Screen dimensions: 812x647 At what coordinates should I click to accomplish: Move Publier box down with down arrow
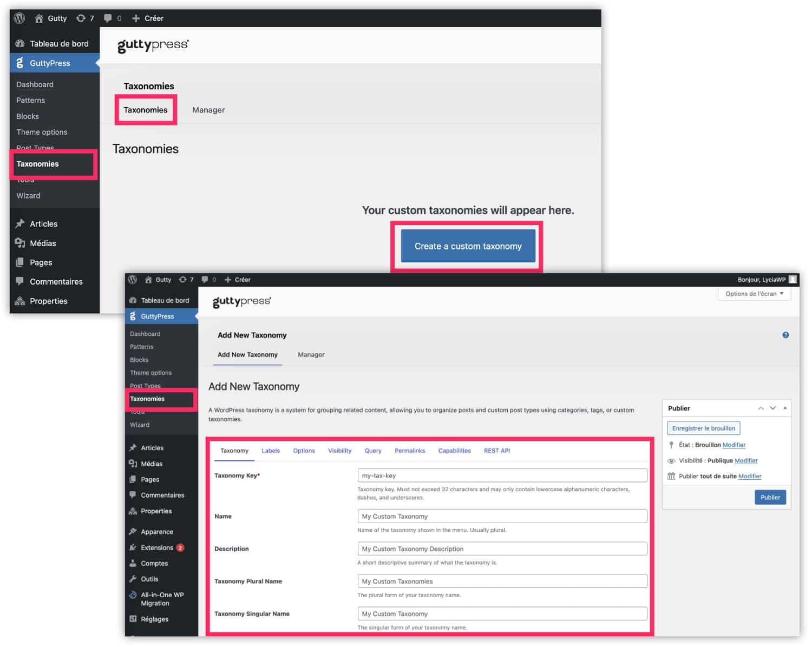[773, 408]
